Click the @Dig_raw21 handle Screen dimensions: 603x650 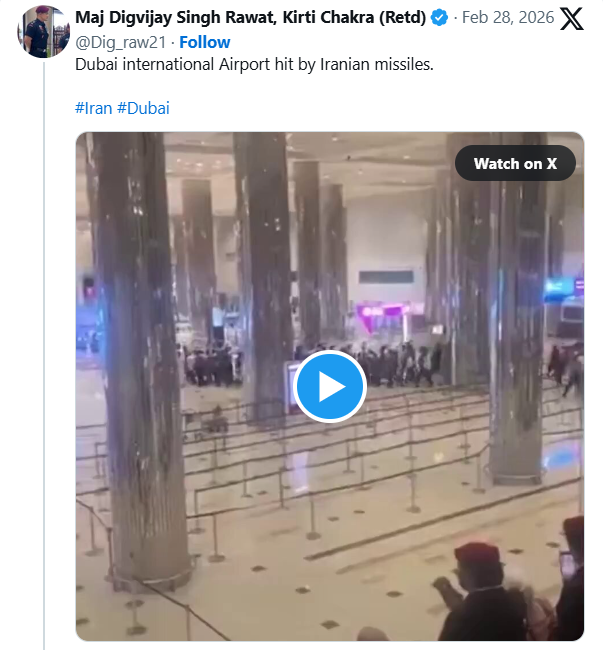pyautogui.click(x=118, y=42)
